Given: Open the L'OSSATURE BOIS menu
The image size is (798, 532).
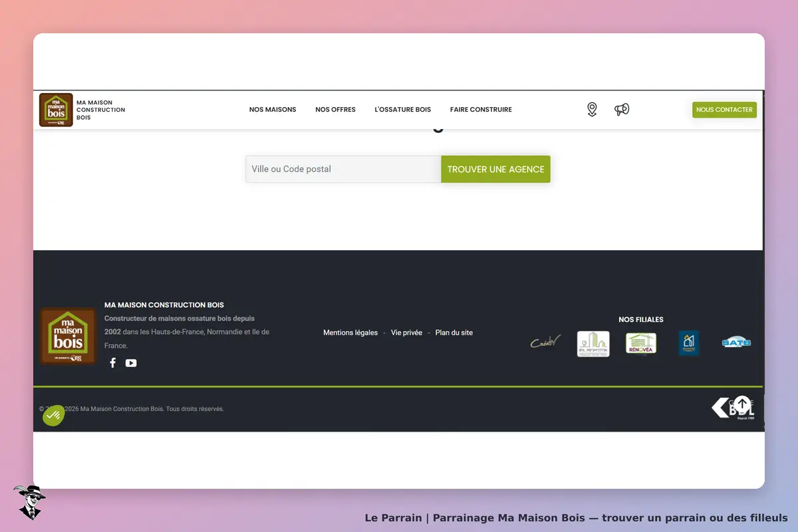Looking at the screenshot, I should (x=403, y=110).
